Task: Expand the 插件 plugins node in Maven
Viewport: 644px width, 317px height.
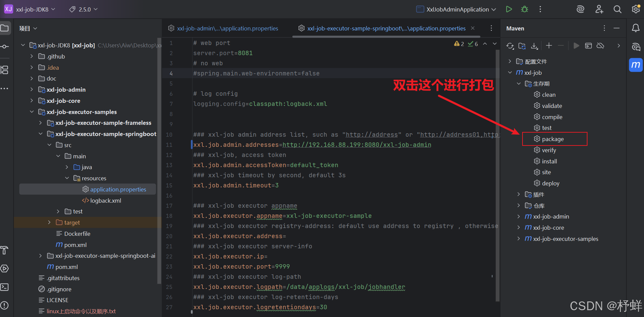Action: [x=519, y=195]
